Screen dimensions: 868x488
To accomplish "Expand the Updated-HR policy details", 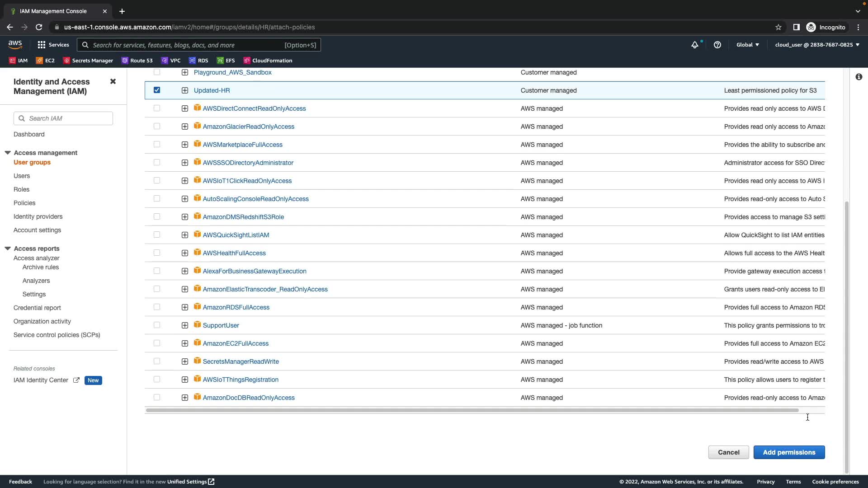I will [185, 90].
